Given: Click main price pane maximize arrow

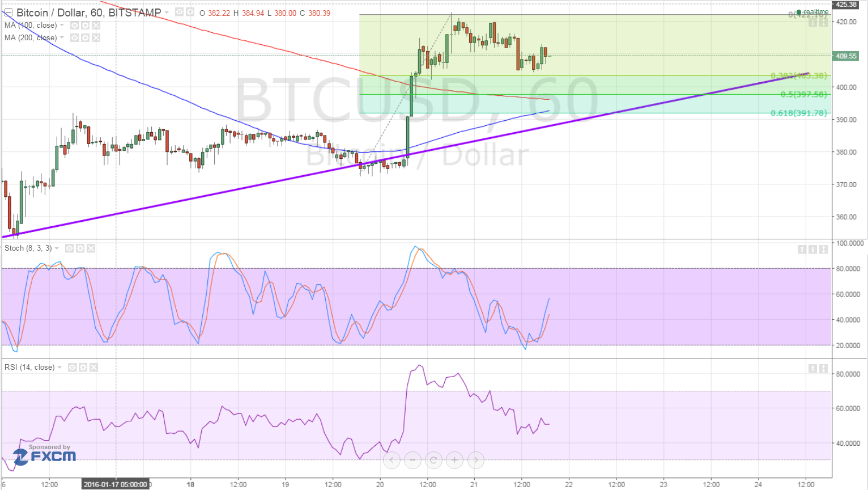Looking at the screenshot, I should tap(824, 23).
